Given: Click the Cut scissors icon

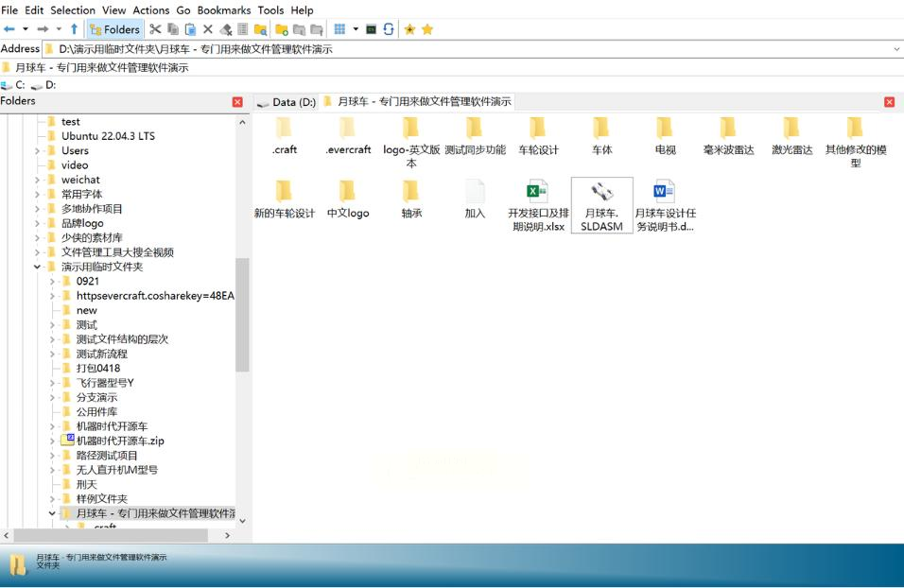Looking at the screenshot, I should tap(155, 29).
